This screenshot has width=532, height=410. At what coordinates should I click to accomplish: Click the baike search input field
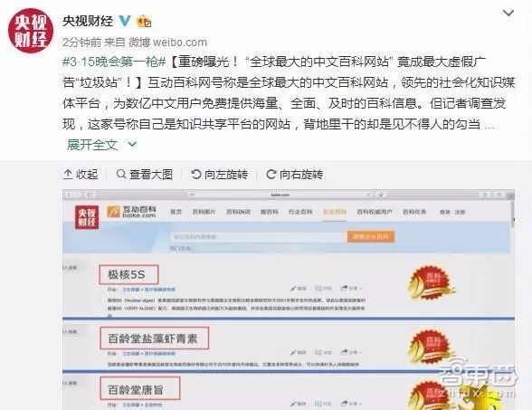[259, 236]
